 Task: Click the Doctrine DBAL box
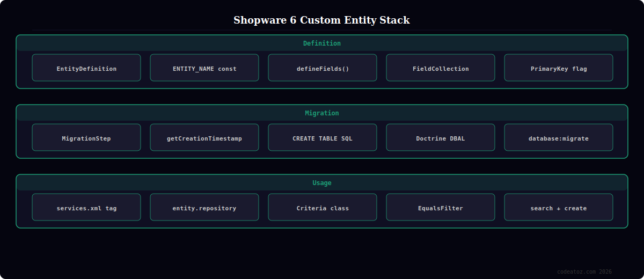(441, 137)
